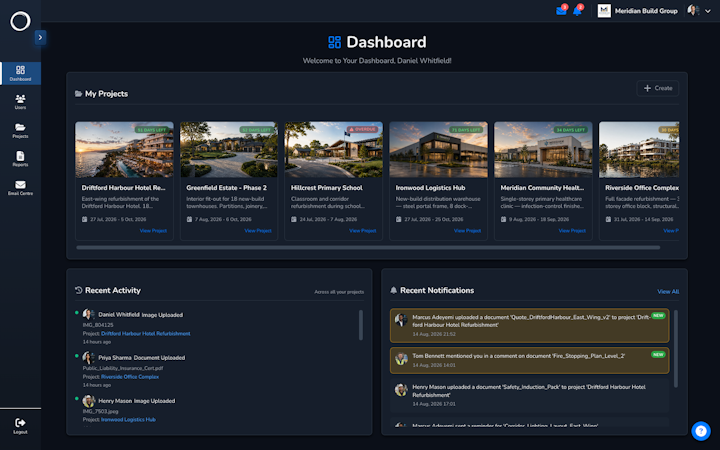
Task: Click the Recent Notifications vertical scrollbar
Action: 675,349
